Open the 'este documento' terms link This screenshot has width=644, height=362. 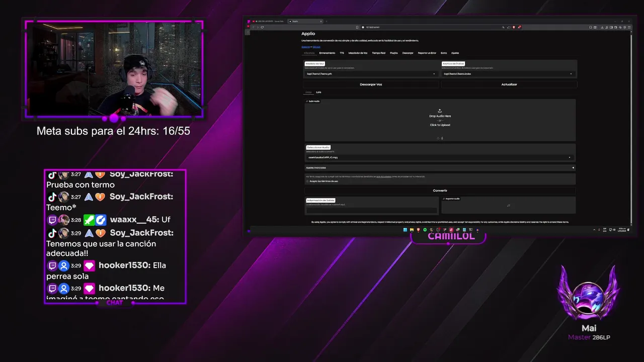(384, 176)
